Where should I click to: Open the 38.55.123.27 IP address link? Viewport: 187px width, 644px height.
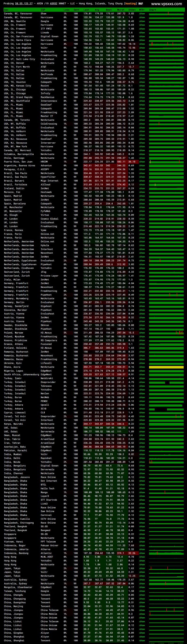pyautogui.click(x=24, y=4)
